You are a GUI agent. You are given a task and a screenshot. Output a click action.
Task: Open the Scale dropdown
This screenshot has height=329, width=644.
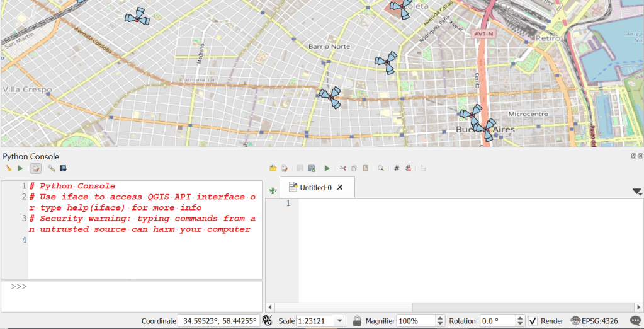pos(340,321)
